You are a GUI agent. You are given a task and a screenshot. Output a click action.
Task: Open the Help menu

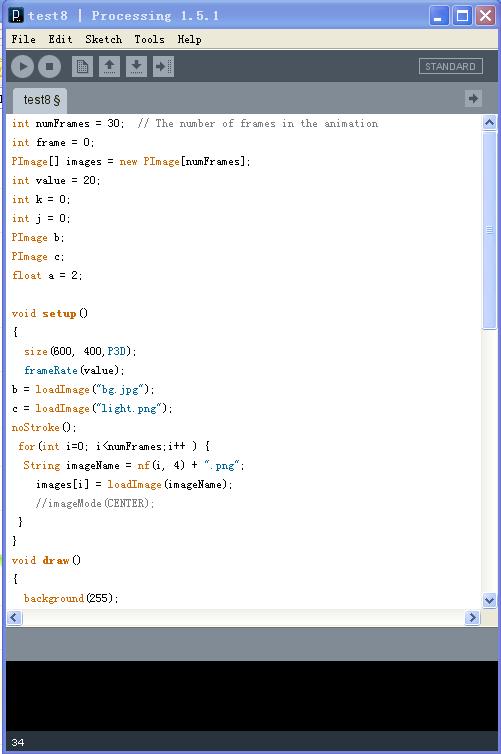pos(189,39)
